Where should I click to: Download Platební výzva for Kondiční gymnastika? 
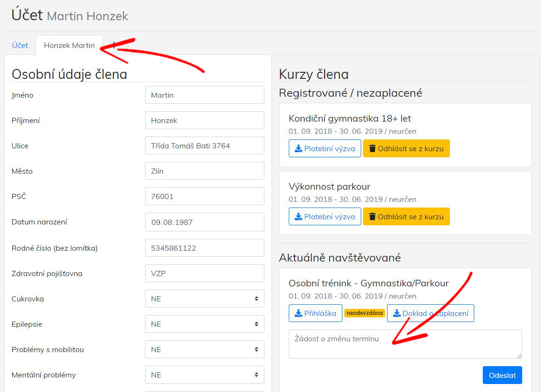tap(325, 148)
